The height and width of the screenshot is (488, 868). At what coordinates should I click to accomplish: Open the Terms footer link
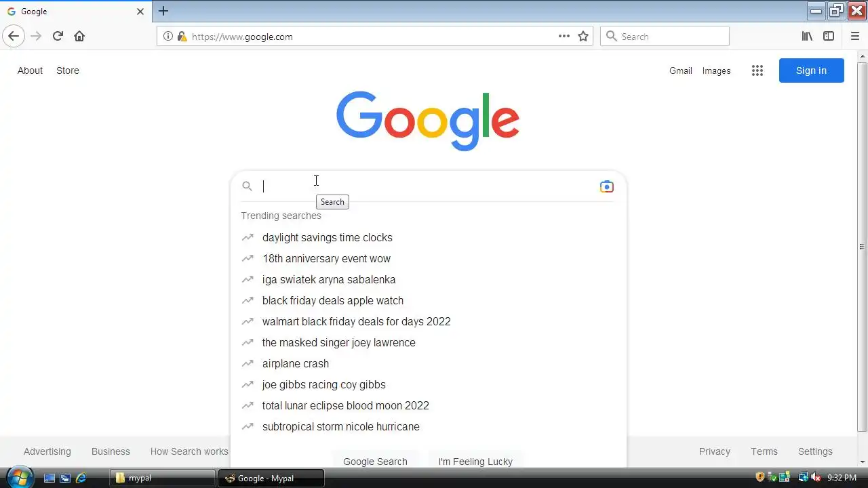click(764, 451)
